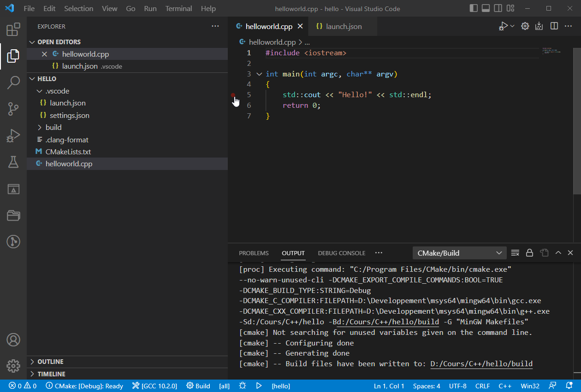Click the Build button in status bar
This screenshot has height=392, width=581.
198,386
